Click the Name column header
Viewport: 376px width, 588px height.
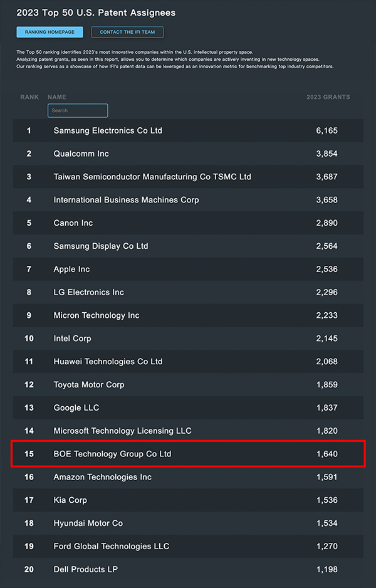tap(57, 97)
